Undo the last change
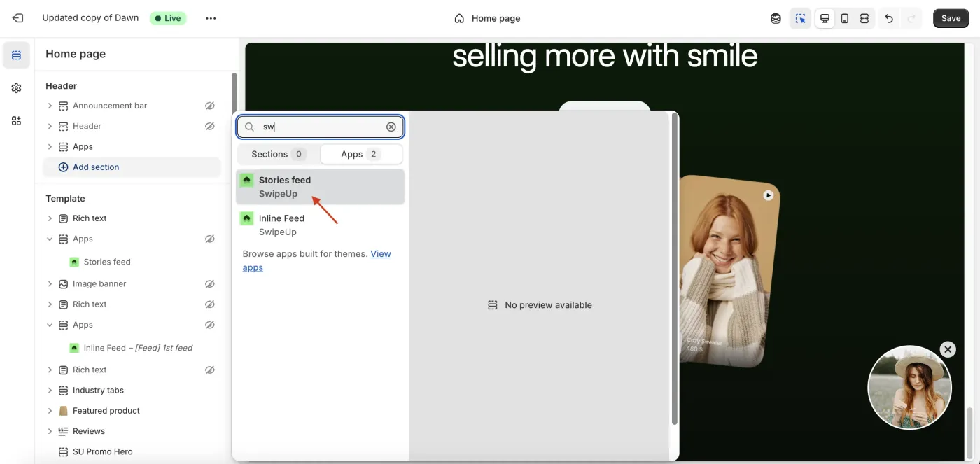Screen dimensions: 980x464 tap(889, 18)
